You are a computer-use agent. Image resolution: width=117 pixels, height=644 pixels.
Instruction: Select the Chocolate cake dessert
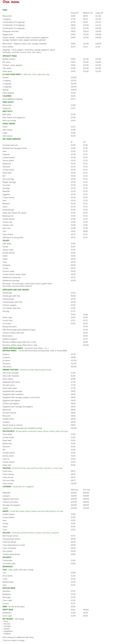pyautogui.click(x=9, y=564)
